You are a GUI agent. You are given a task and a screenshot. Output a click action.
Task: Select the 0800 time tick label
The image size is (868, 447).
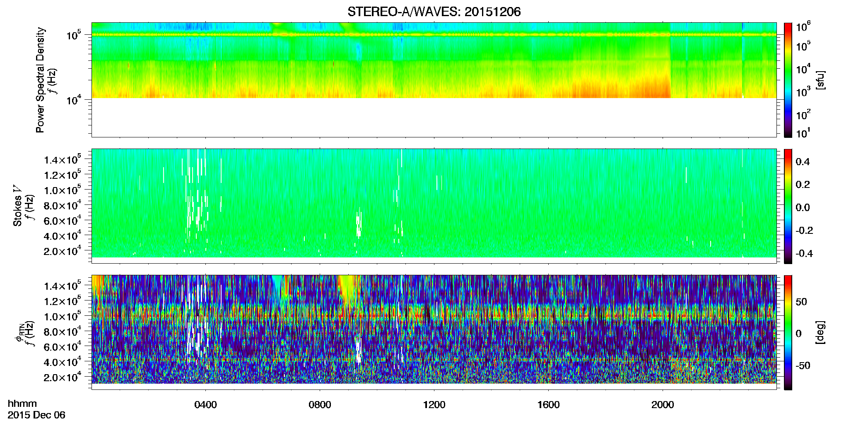point(320,405)
